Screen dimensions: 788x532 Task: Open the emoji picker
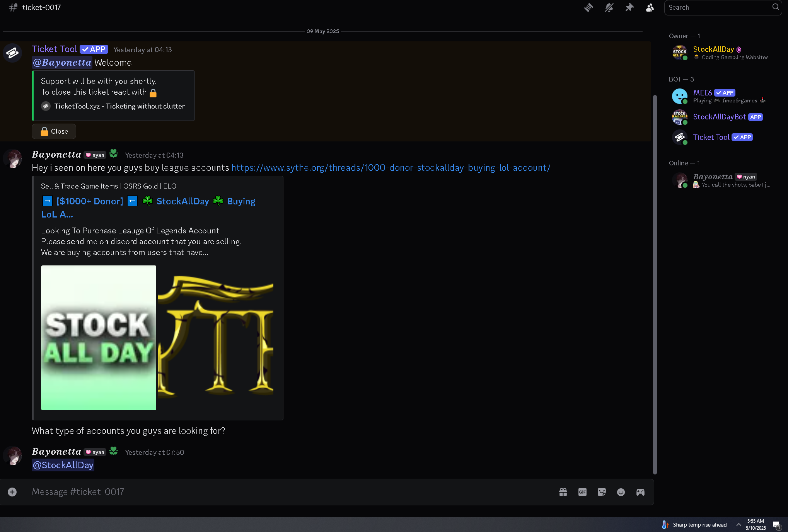click(621, 492)
